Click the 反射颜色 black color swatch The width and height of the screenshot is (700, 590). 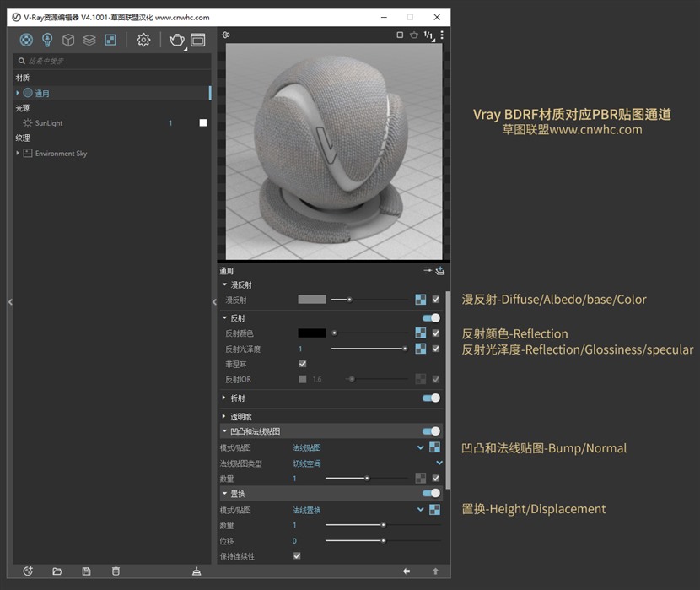coord(312,333)
